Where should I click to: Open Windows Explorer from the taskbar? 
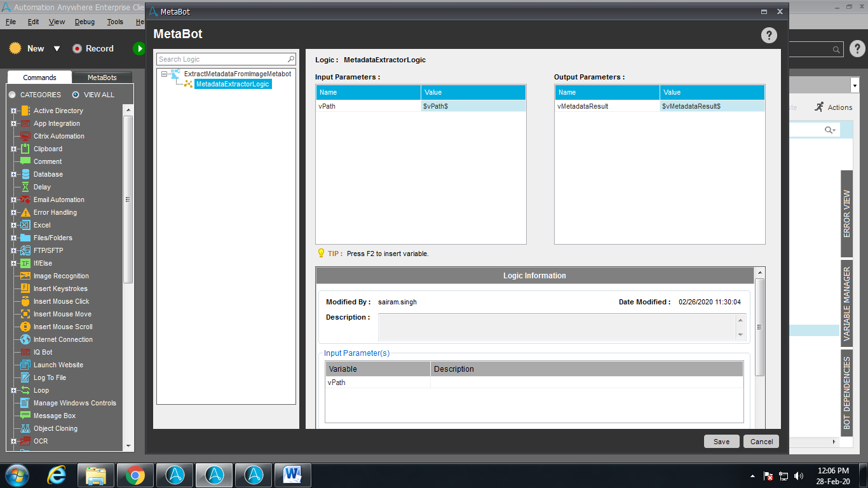click(x=96, y=475)
